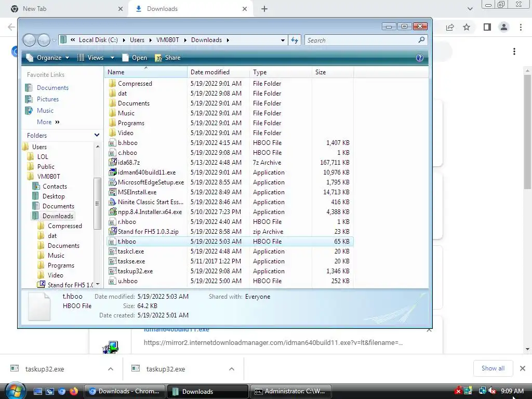
Task: Click the address bar Refresh icon
Action: click(295, 41)
